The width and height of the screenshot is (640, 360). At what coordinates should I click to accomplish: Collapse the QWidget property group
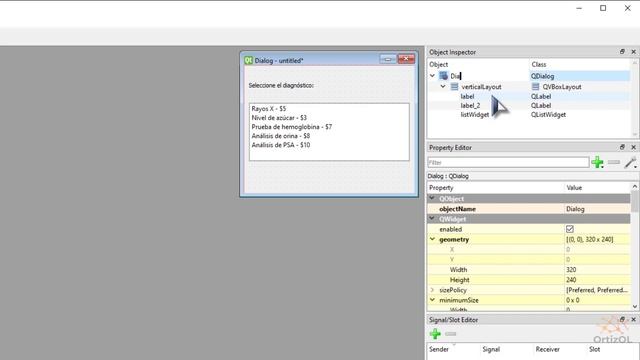pyautogui.click(x=432, y=219)
